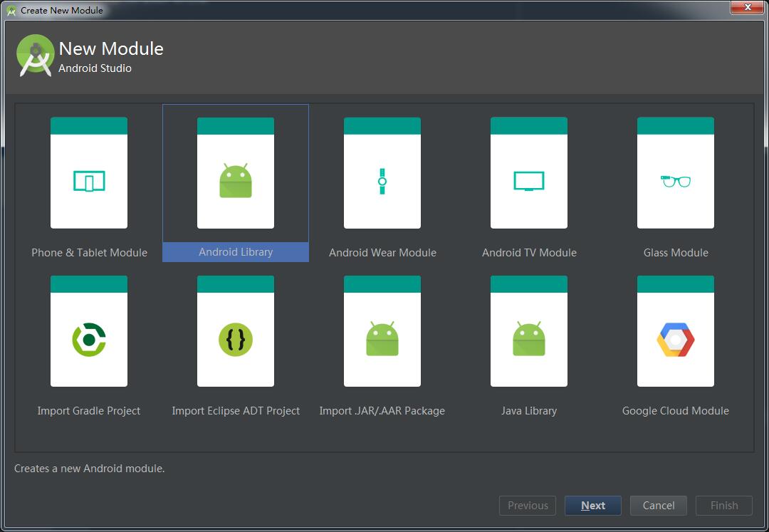Choose the Android Wear Module watch icon

pos(382,181)
